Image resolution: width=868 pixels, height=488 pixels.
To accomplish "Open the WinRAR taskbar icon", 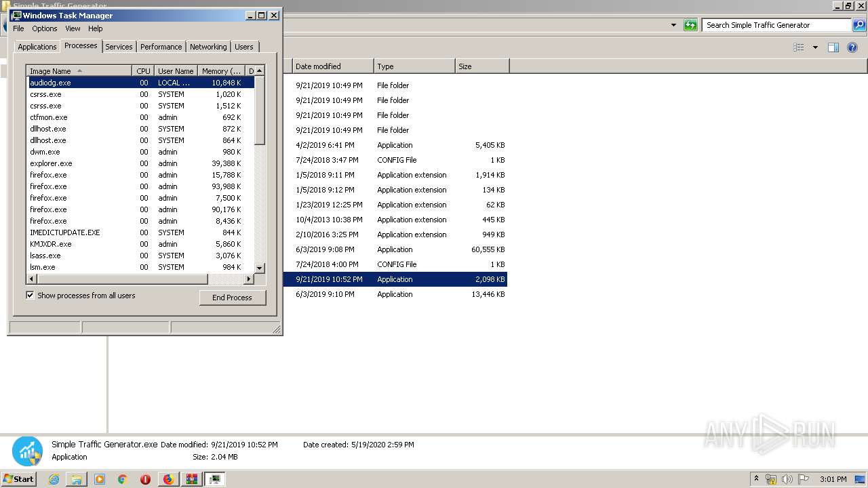I will [191, 479].
